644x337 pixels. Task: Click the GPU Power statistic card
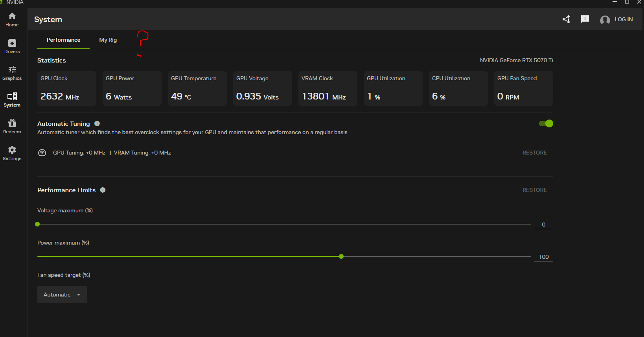pos(132,88)
